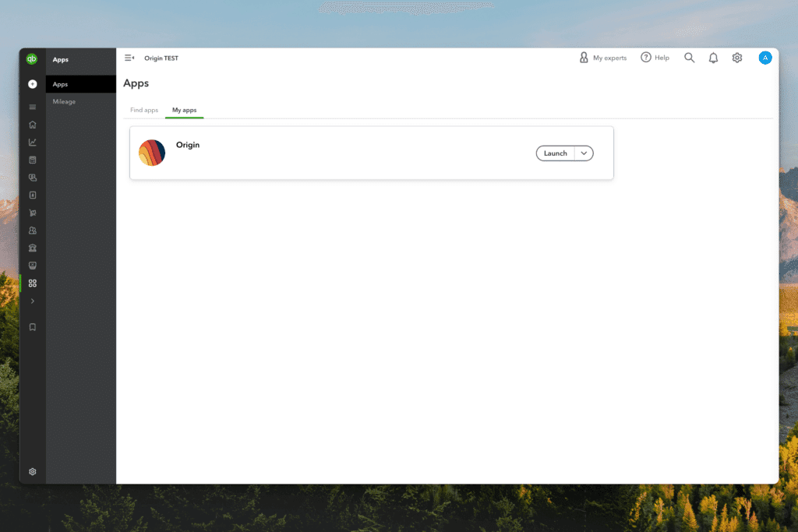Click the round plus New button
This screenshot has height=532, width=798.
[33, 84]
